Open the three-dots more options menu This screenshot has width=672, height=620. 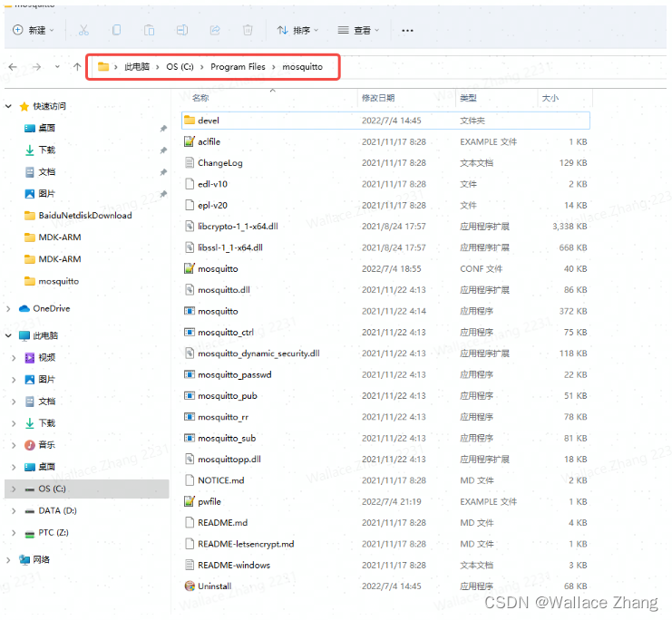(x=407, y=31)
